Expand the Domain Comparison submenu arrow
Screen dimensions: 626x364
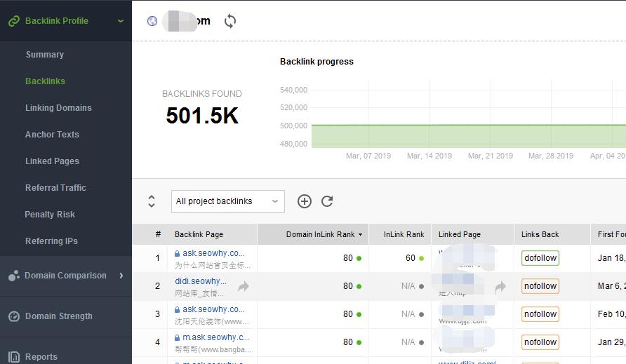121,276
